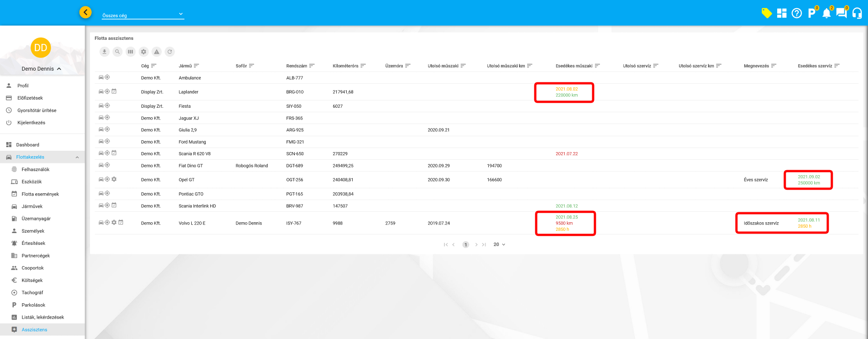The image size is (868, 339).
Task: Open notifications bell in the top bar
Action: pyautogui.click(x=826, y=13)
